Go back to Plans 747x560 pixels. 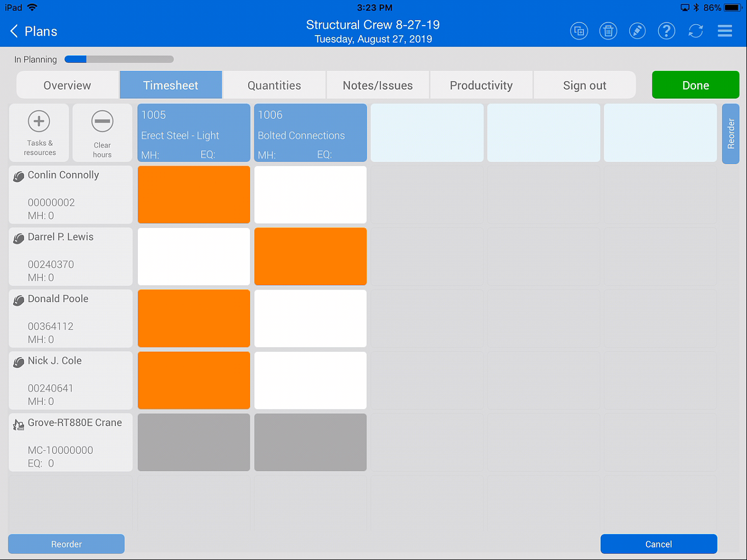(x=33, y=31)
